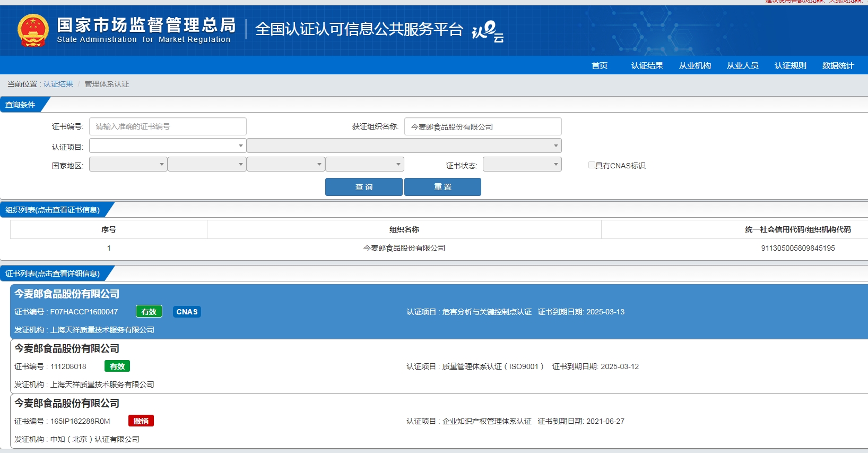
Task: Go to 首页 in navigation bar
Action: click(x=600, y=65)
